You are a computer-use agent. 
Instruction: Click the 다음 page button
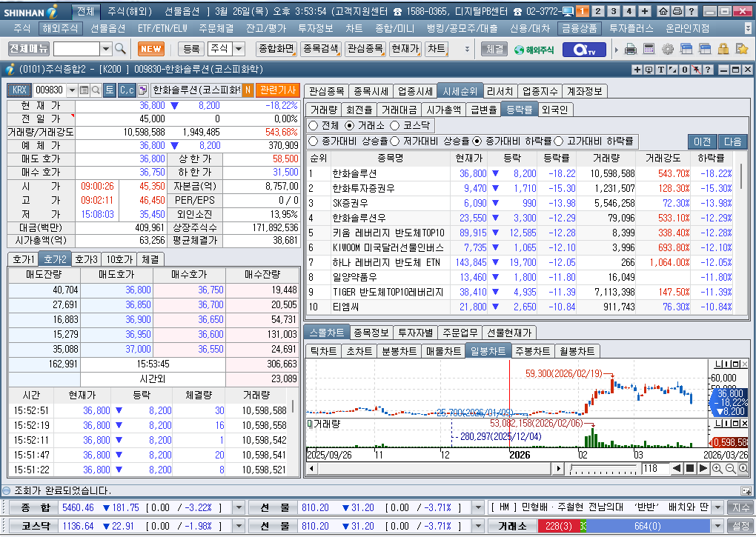coord(732,141)
